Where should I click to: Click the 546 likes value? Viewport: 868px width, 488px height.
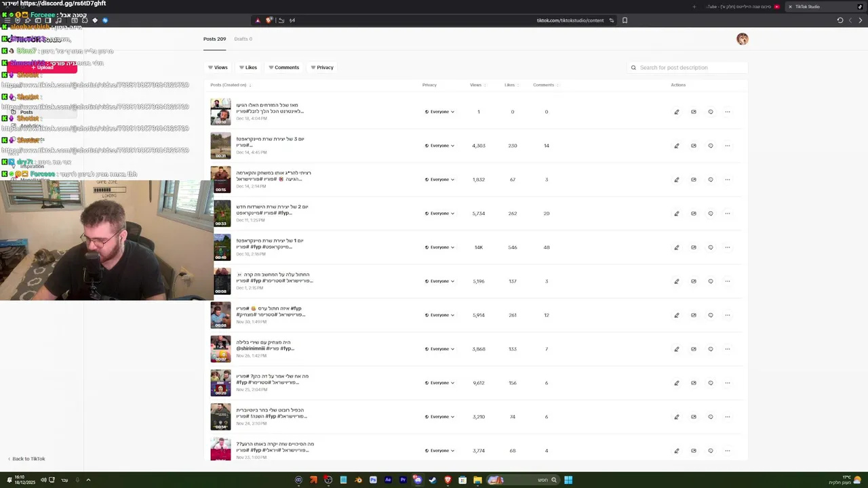tap(513, 247)
